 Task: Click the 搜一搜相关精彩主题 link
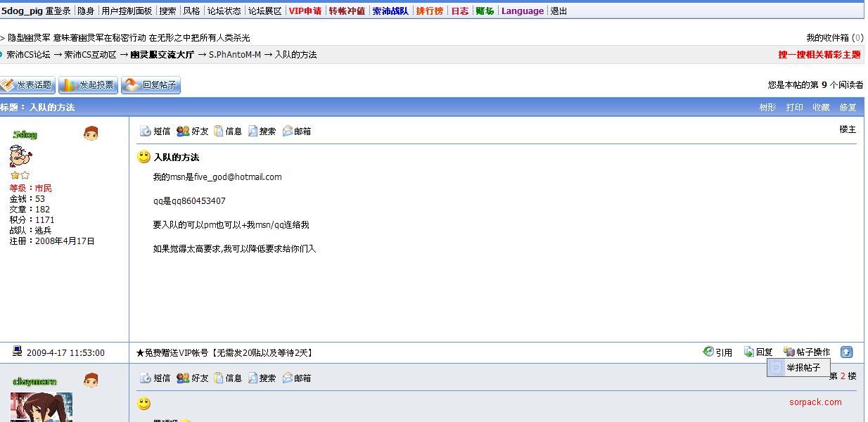[x=819, y=55]
